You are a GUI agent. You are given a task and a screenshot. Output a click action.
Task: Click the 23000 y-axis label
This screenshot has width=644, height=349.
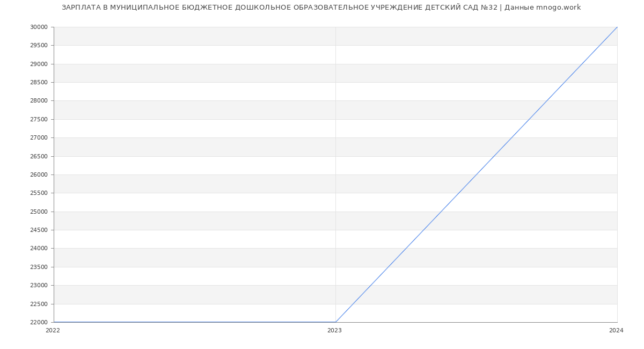39,285
